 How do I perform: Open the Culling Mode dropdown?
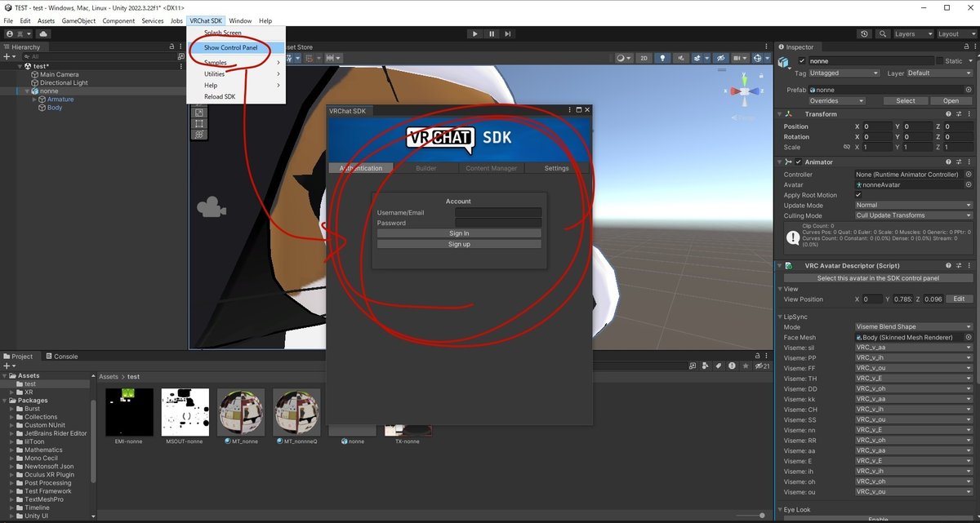[x=913, y=215]
